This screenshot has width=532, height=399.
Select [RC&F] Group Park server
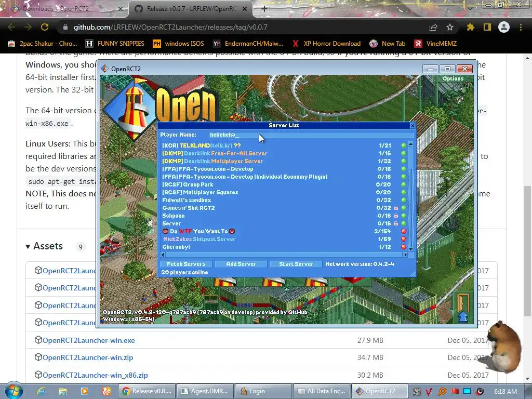coord(284,184)
